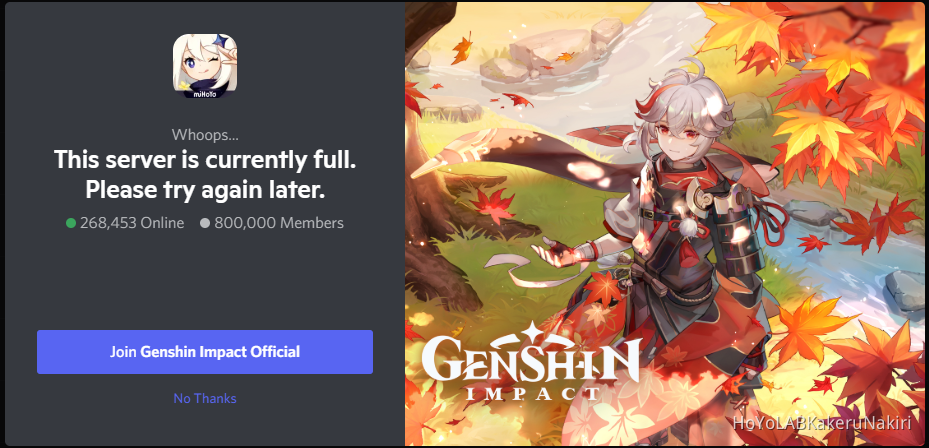Click "This server is currently full" heading
This screenshot has height=448, width=929.
(205, 159)
